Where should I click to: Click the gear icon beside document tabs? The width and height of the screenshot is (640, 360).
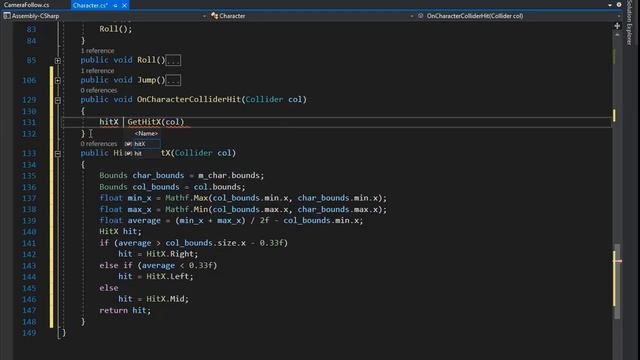pyautogui.click(x=619, y=5)
